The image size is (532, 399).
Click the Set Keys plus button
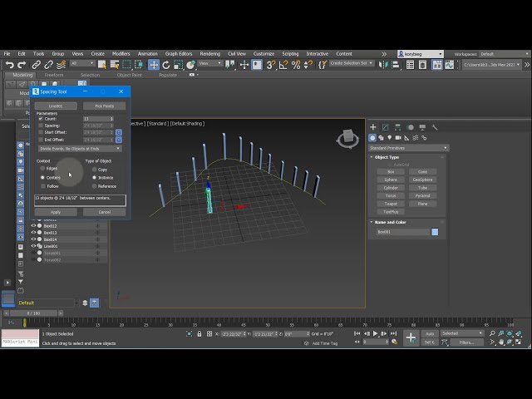click(411, 337)
